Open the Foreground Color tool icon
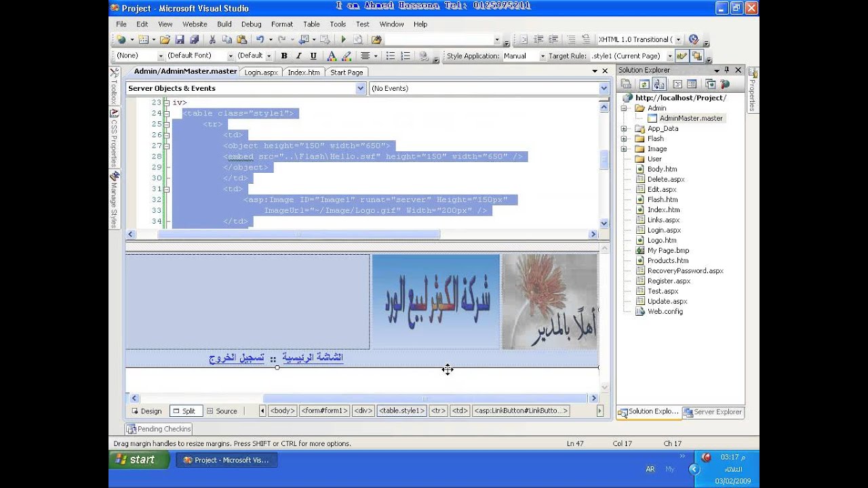The image size is (868, 488). (x=332, y=56)
